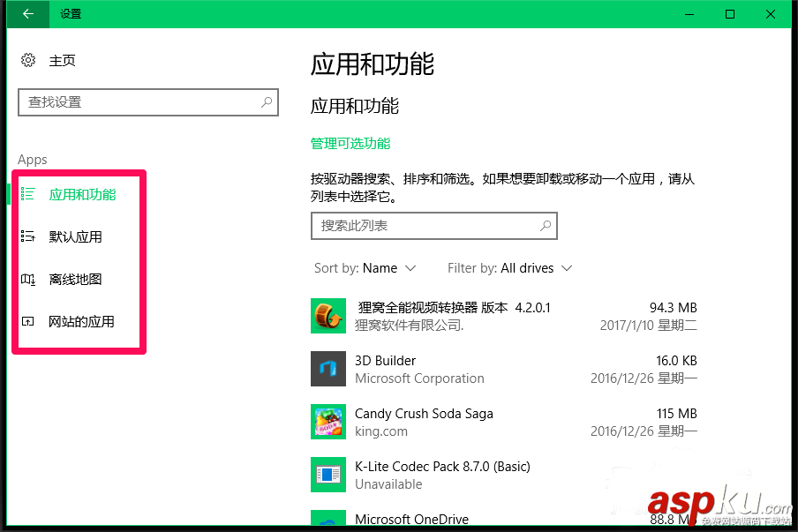Go to 网站的应用 page
Viewport: 798px width, 532px height.
tap(81, 321)
